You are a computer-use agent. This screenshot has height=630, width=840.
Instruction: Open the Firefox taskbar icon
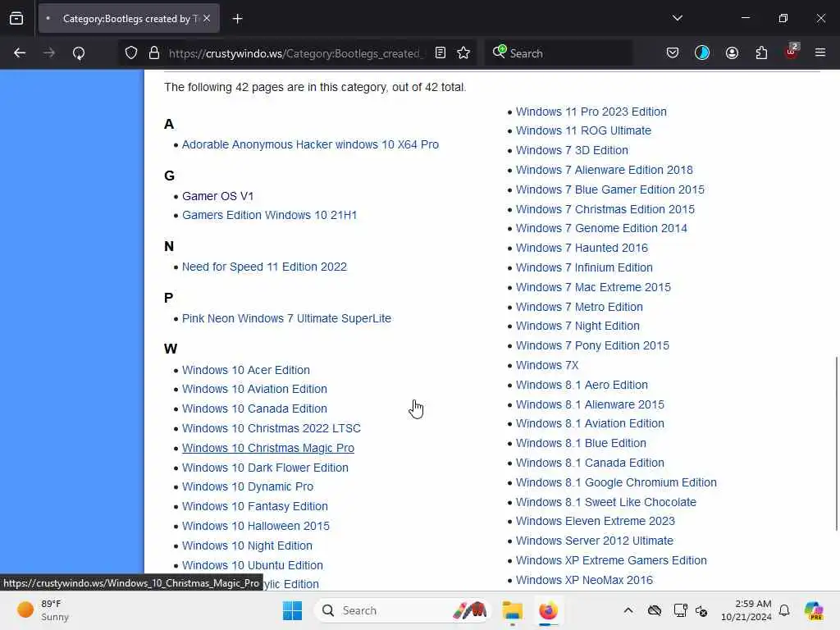coord(548,610)
